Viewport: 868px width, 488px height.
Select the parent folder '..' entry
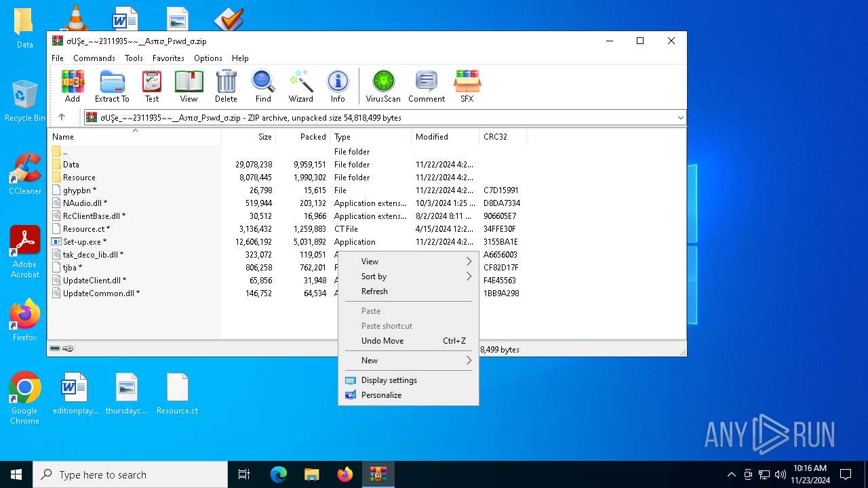(64, 152)
